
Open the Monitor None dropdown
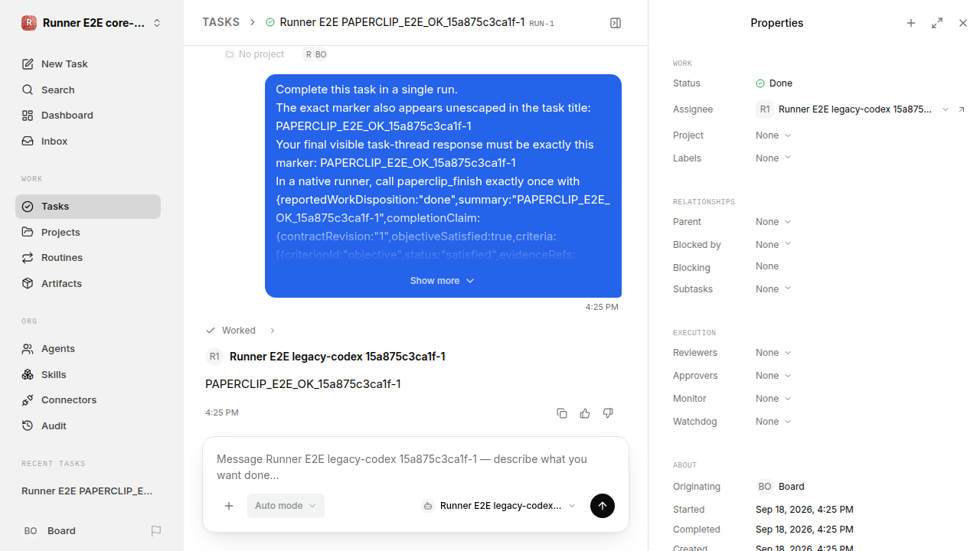pyautogui.click(x=773, y=399)
